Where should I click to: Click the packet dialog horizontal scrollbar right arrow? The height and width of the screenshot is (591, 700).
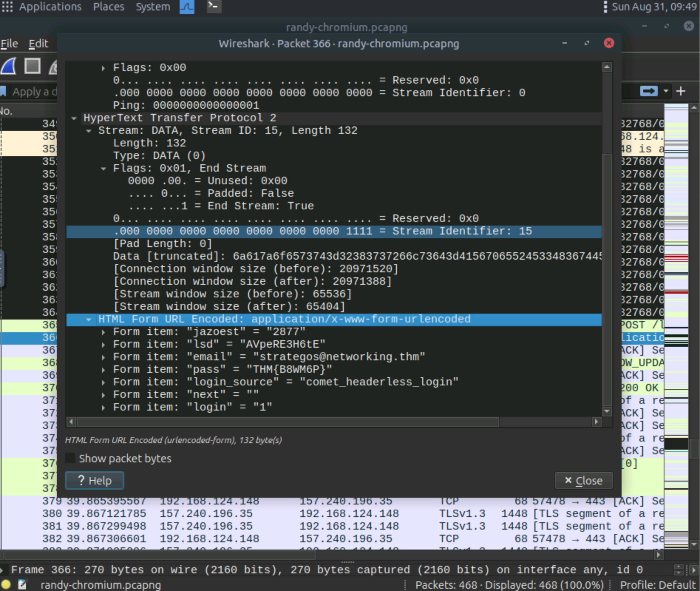(596, 422)
